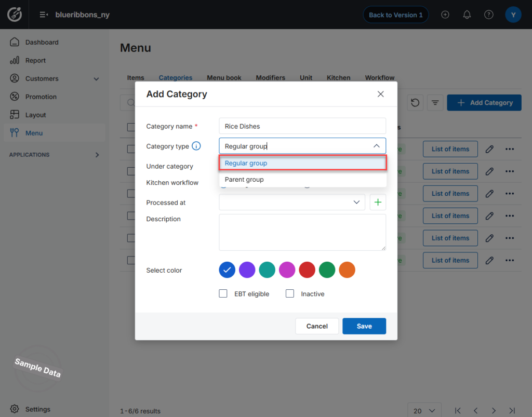532x417 pixels.
Task: Click the blue Add Category button
Action: [484, 102]
